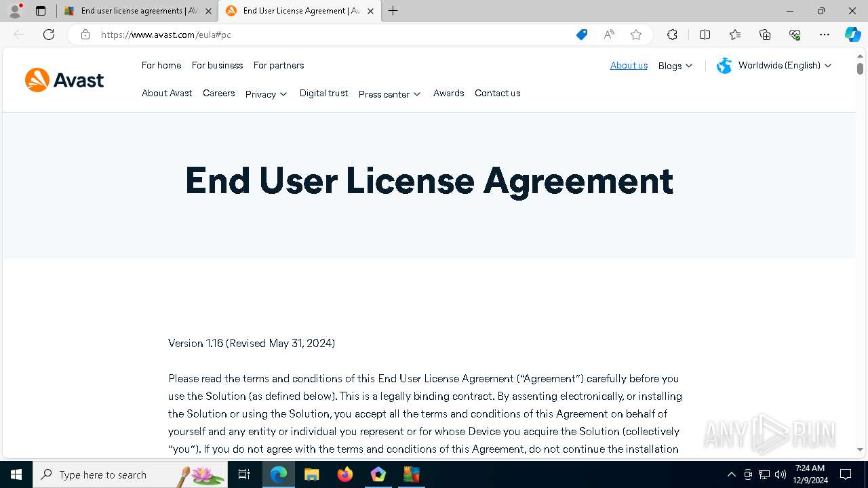The width and height of the screenshot is (868, 488).
Task: Open File Explorer from the taskbar
Action: (x=312, y=474)
